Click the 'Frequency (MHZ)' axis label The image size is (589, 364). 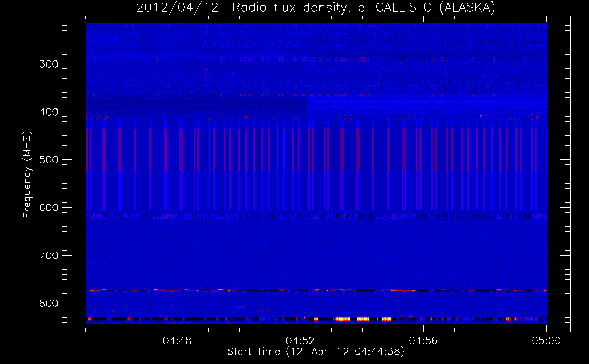[x=27, y=175]
